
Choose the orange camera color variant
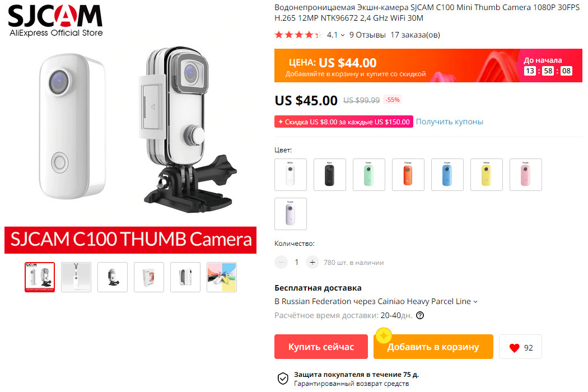tap(408, 175)
